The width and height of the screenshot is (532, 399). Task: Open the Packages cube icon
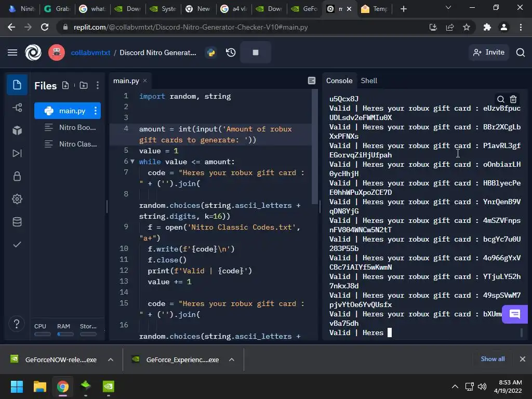17,130
